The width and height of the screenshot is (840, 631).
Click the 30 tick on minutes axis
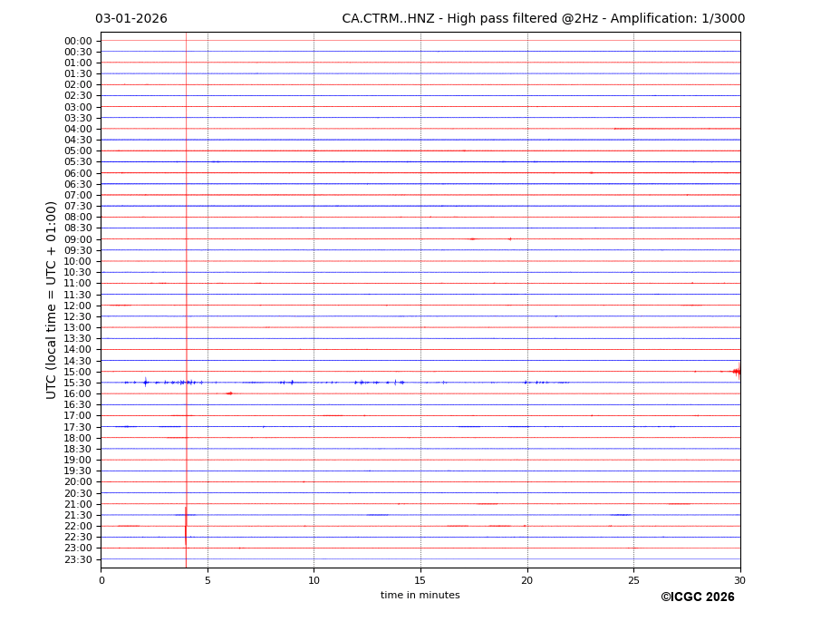click(739, 580)
